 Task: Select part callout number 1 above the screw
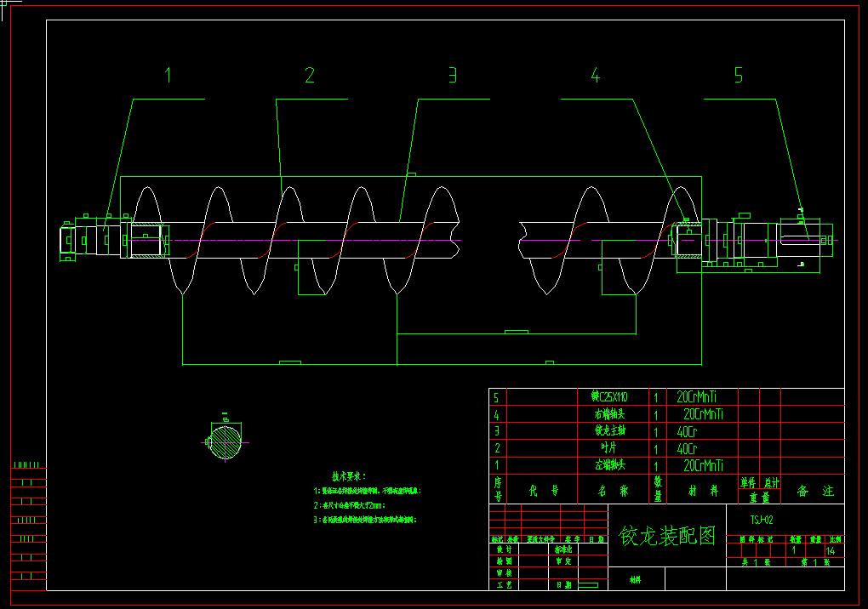(x=168, y=75)
